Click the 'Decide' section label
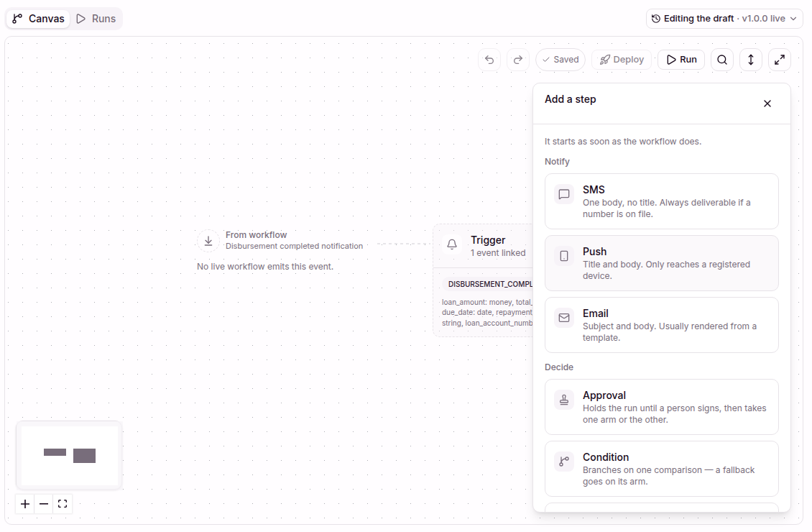The height and width of the screenshot is (532, 812). click(x=559, y=367)
